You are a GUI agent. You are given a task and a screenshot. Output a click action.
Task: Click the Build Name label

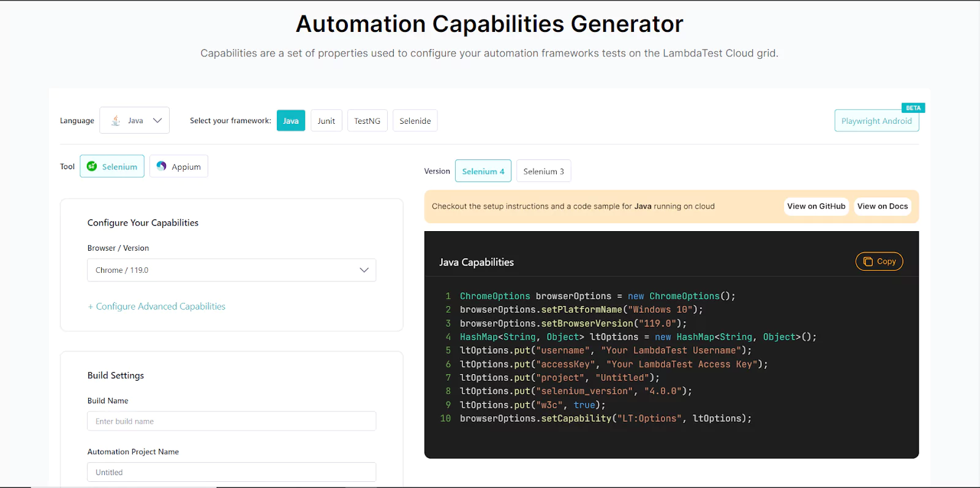(x=108, y=400)
